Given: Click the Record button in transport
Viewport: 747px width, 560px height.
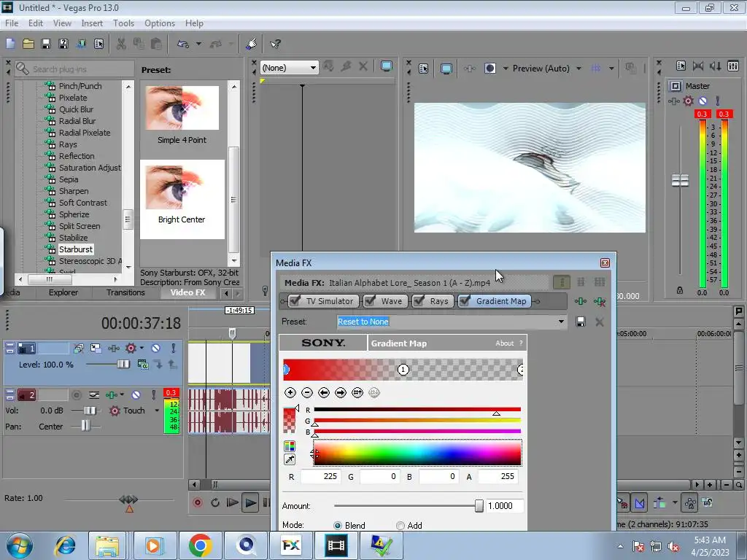Looking at the screenshot, I should [197, 502].
